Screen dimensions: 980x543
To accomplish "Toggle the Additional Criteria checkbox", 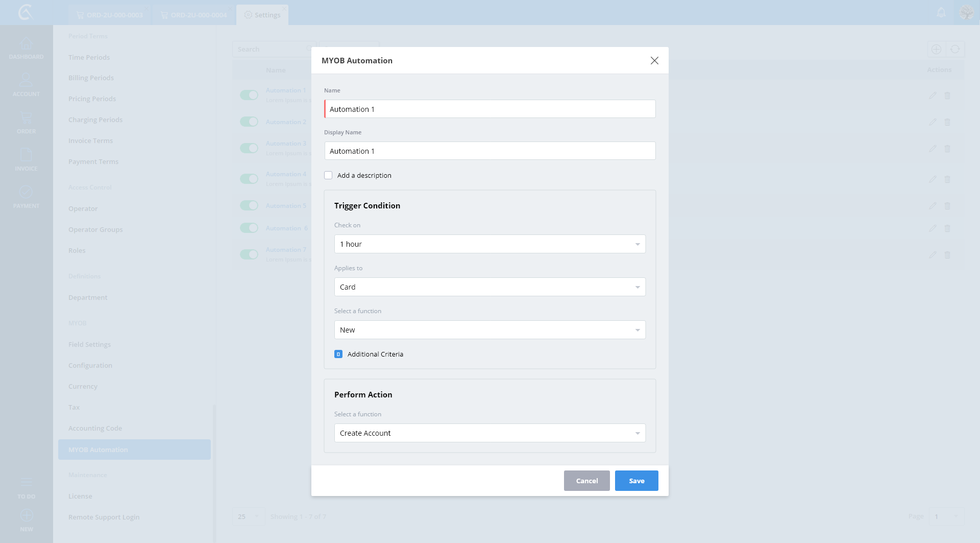I will click(x=338, y=354).
